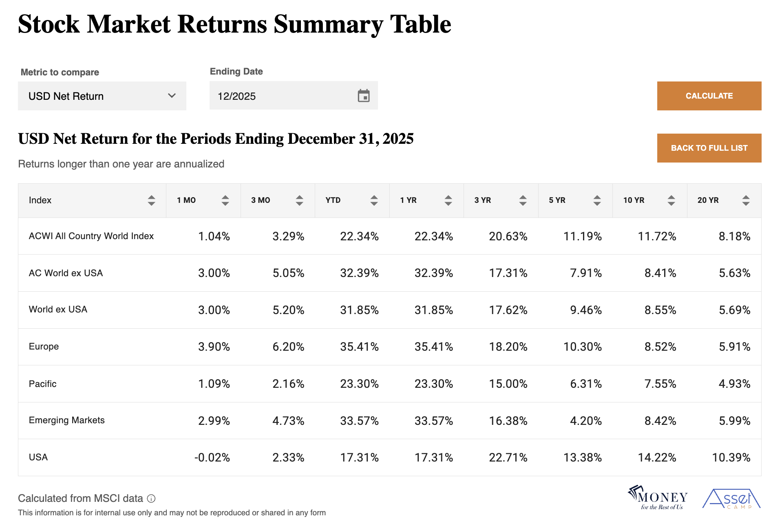Sort by the 1 MO column arrows
Image resolution: width=782 pixels, height=532 pixels.
pos(225,200)
